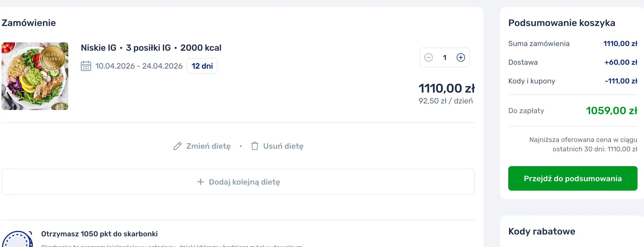Image resolution: width=644 pixels, height=247 pixels.
Task: Click the Zmień dietę link
Action: pos(208,146)
